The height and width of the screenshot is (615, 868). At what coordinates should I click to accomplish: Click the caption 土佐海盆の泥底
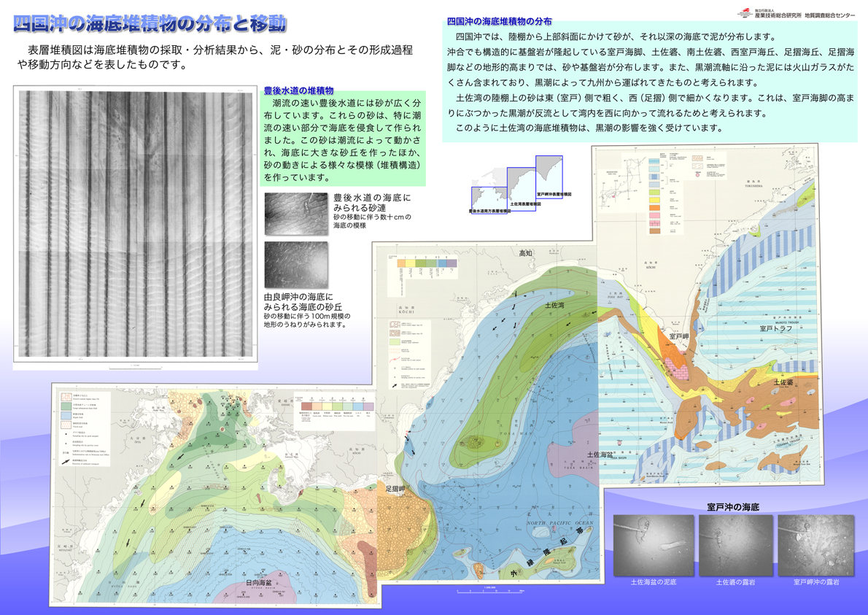tap(654, 581)
